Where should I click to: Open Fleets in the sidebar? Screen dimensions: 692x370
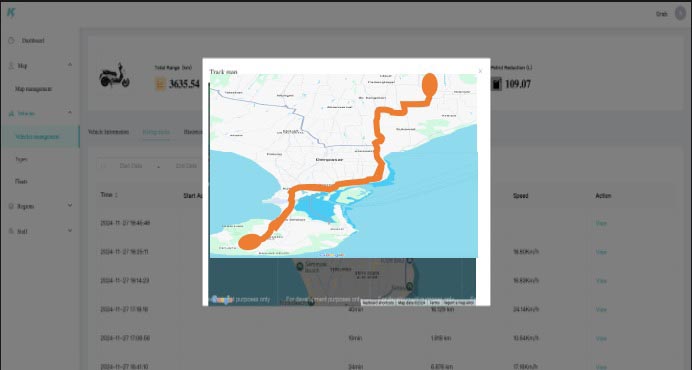(x=21, y=181)
